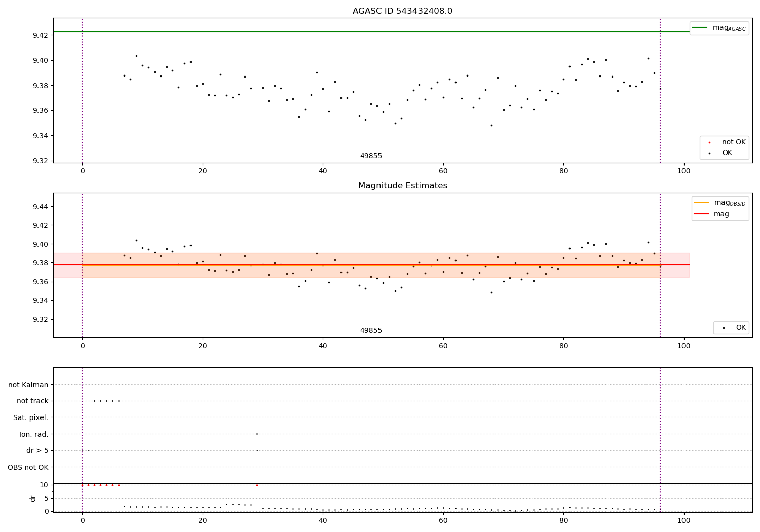
Task: Click the x-axis tick '100' of the bottom plot
Action: 684,520
